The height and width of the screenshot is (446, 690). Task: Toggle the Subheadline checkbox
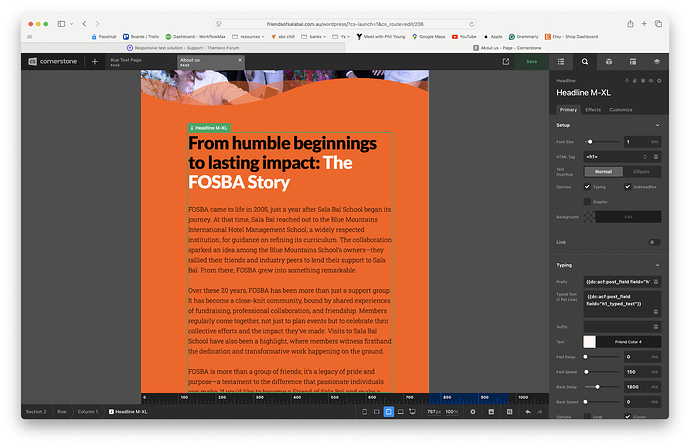click(x=628, y=186)
